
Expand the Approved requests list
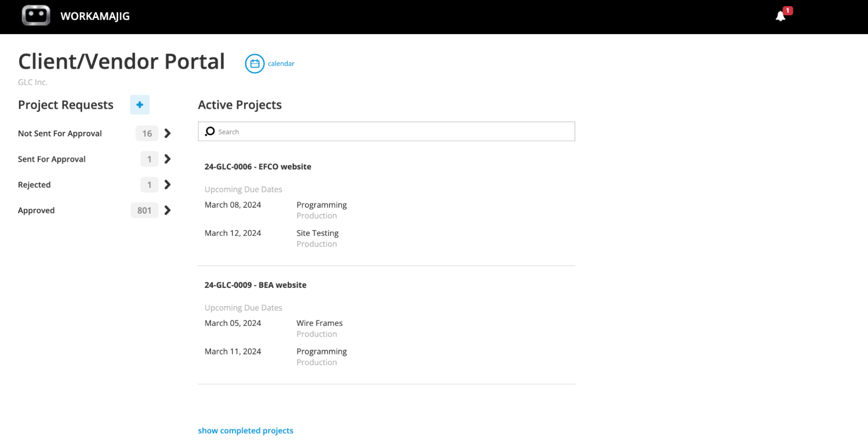tap(167, 210)
